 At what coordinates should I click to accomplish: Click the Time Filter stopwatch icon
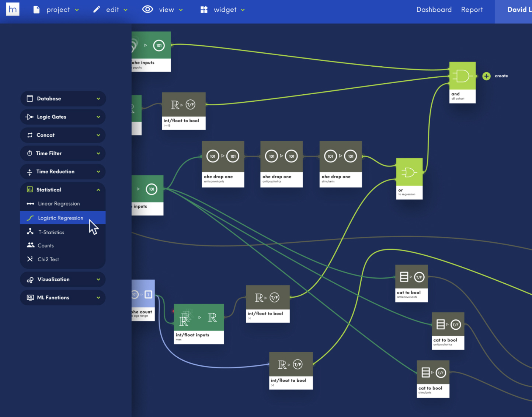click(x=29, y=153)
